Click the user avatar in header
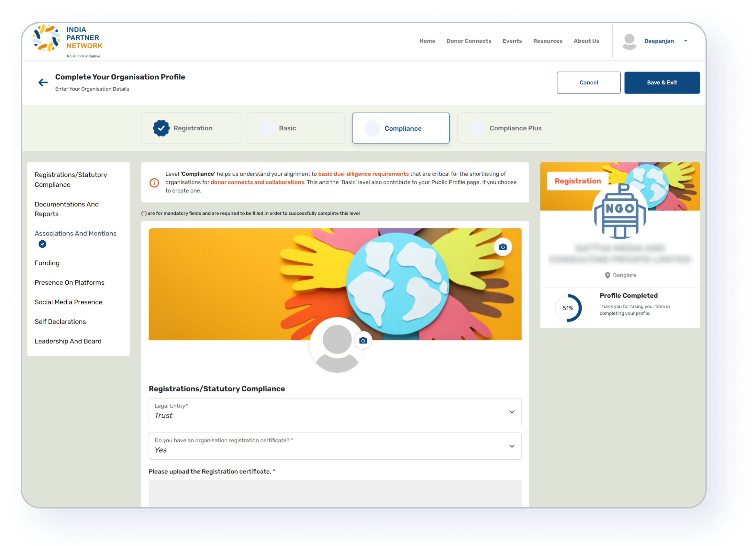The image size is (756, 546). pyautogui.click(x=629, y=41)
